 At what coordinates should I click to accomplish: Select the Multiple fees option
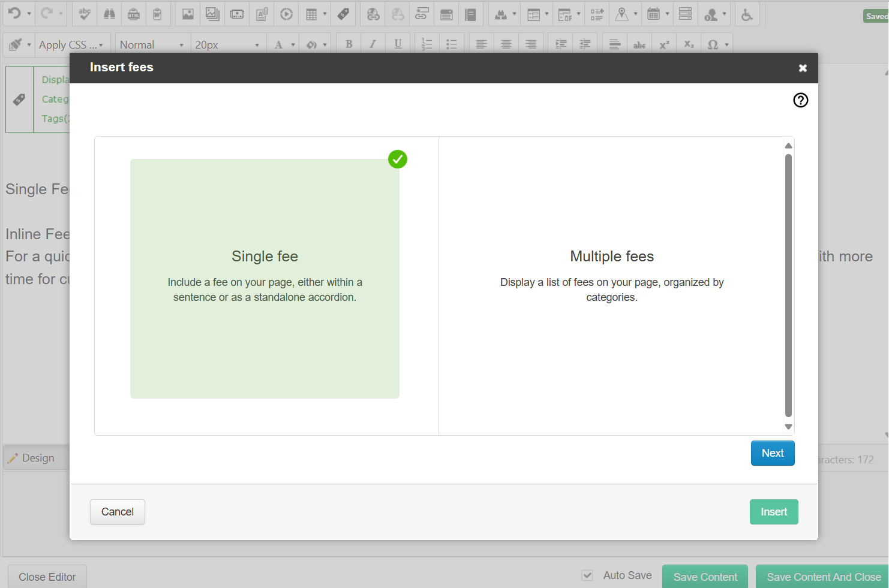click(x=611, y=278)
